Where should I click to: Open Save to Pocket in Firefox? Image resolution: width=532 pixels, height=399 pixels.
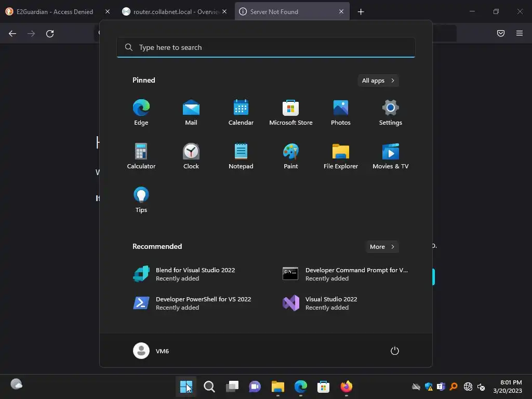click(x=501, y=33)
